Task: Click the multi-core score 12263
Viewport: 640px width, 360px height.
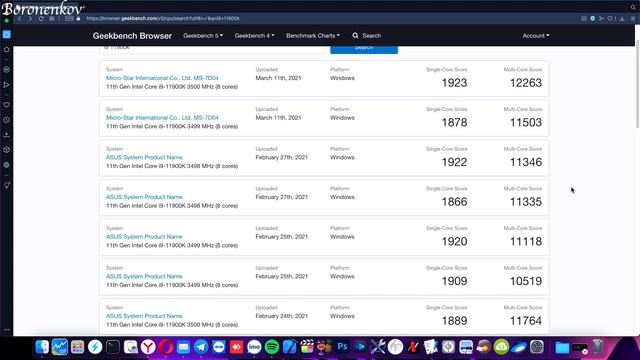Action: [x=526, y=83]
